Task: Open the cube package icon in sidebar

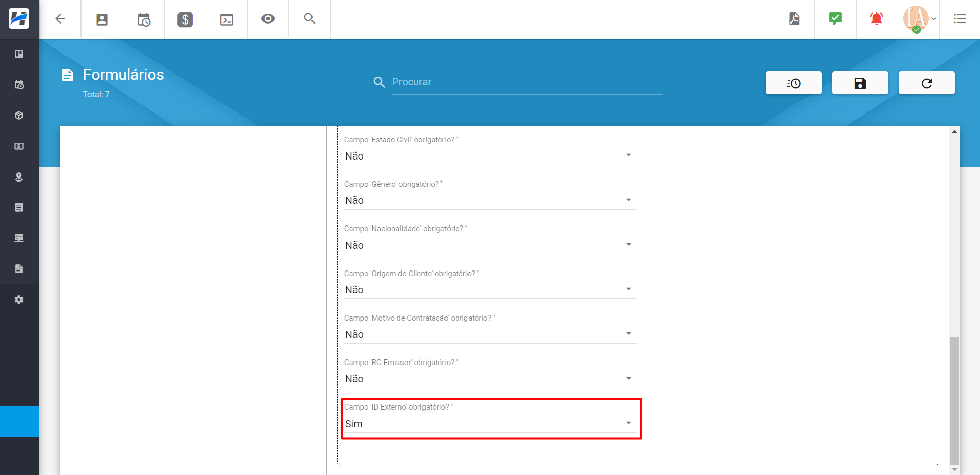Action: tap(19, 116)
